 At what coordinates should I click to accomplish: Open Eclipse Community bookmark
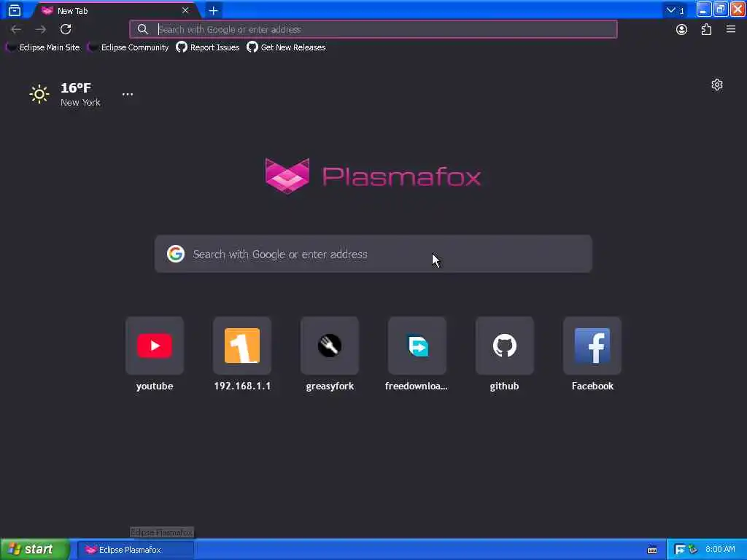pyautogui.click(x=128, y=47)
